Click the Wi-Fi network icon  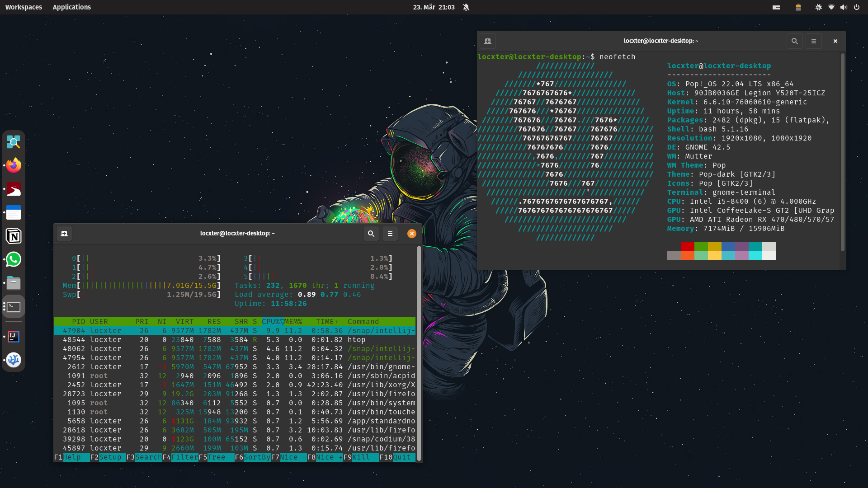click(x=831, y=7)
